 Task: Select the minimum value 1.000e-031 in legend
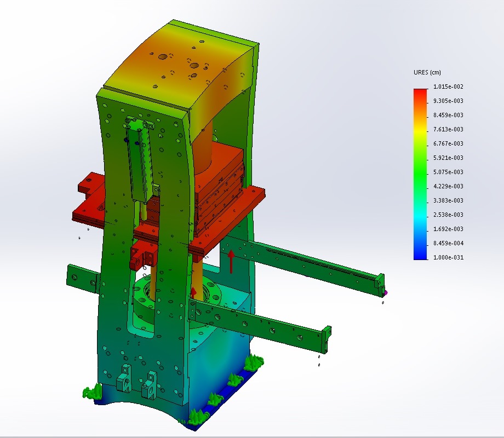tap(448, 257)
